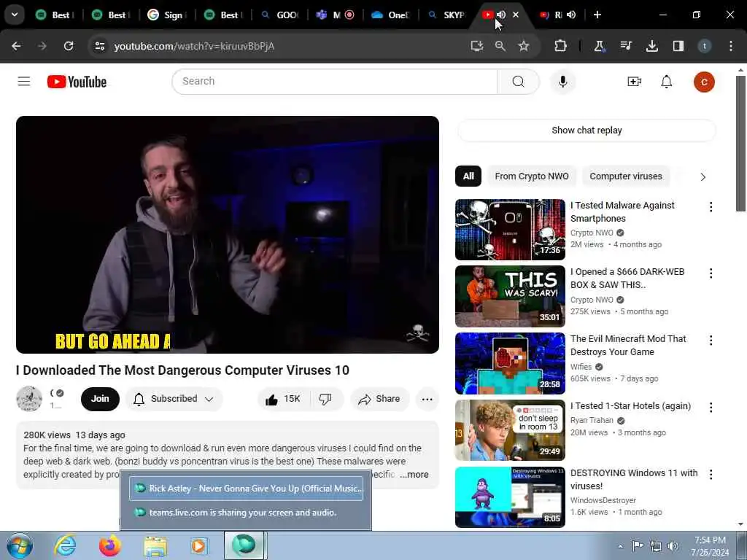Mute the active YouTube tab speaker icon
This screenshot has height=560, width=747.
pyautogui.click(x=500, y=15)
